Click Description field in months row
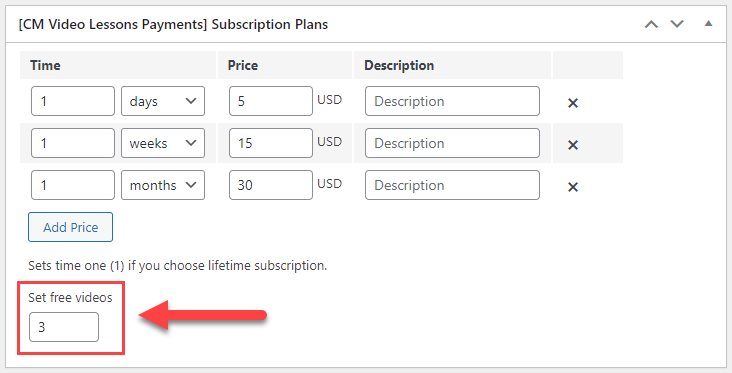The image size is (732, 373). click(x=452, y=185)
